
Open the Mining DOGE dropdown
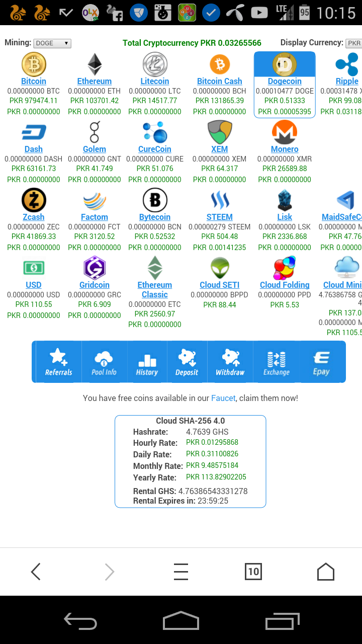[x=53, y=43]
